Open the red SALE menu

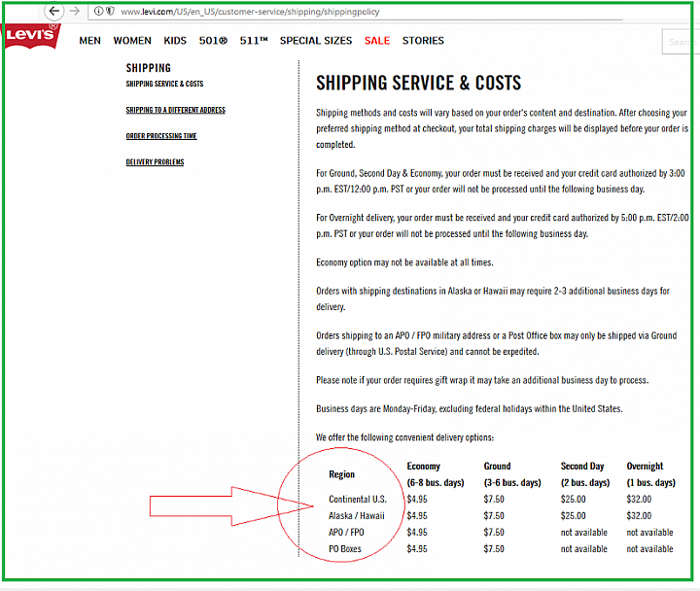377,41
